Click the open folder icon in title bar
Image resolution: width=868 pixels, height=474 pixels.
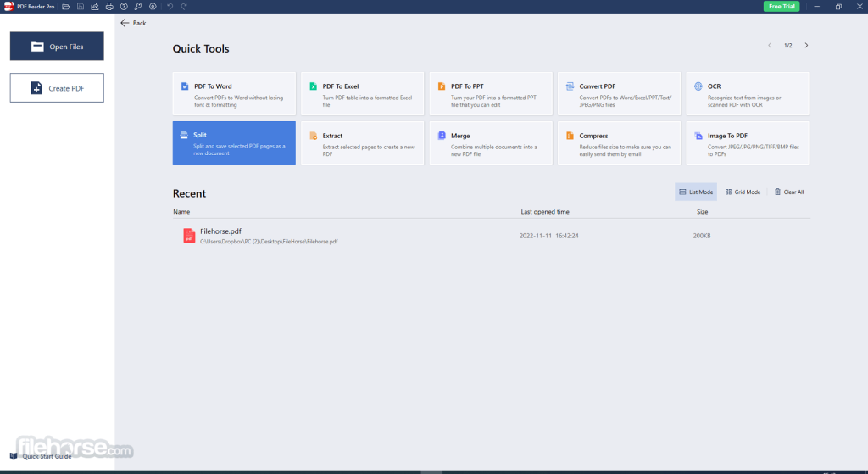click(66, 7)
